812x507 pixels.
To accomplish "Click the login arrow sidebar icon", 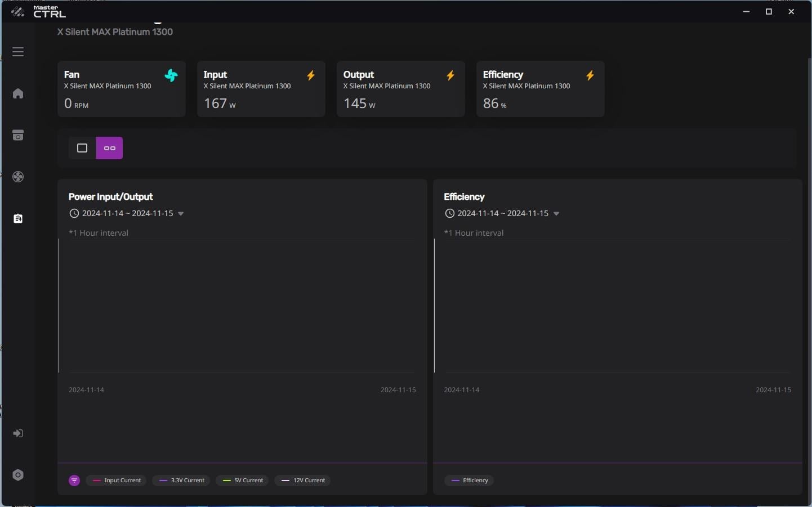I will click(18, 433).
